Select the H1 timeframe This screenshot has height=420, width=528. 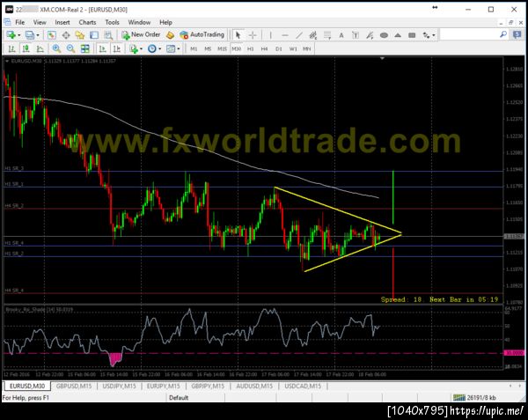[251, 49]
